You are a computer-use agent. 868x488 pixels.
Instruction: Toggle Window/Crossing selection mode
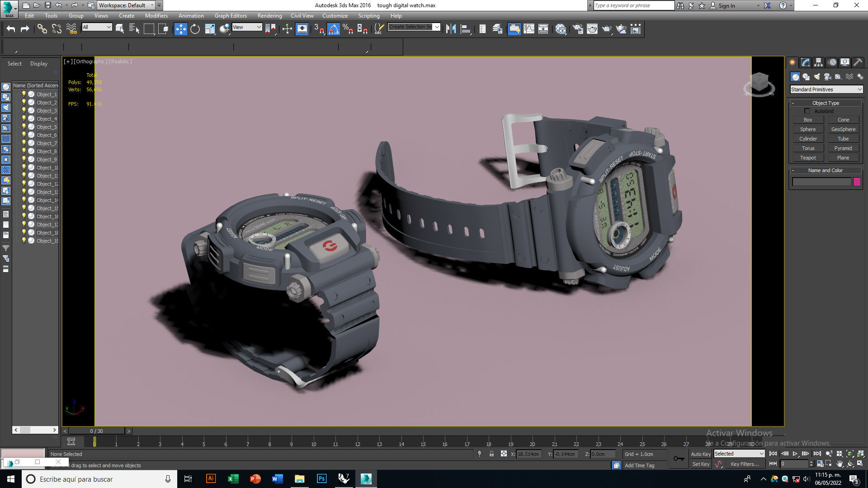click(163, 29)
